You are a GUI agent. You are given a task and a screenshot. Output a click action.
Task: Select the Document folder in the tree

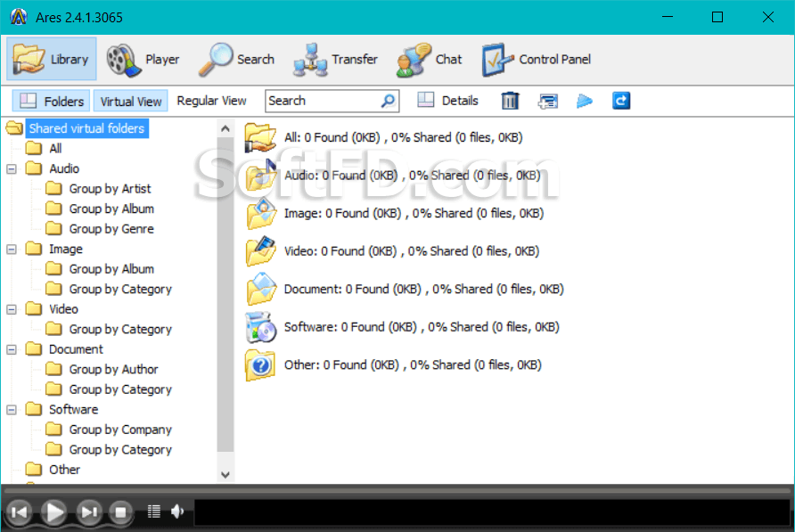click(76, 349)
